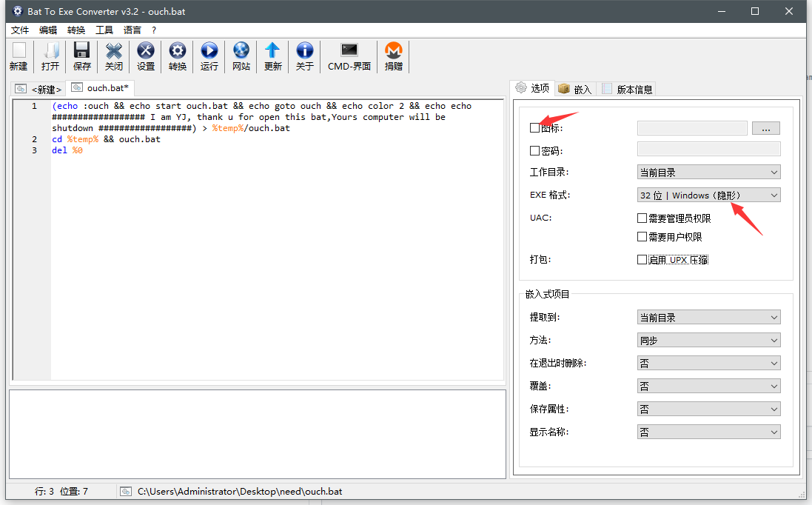
Task: Expand the EXE 格式 dropdown
Action: [708, 195]
